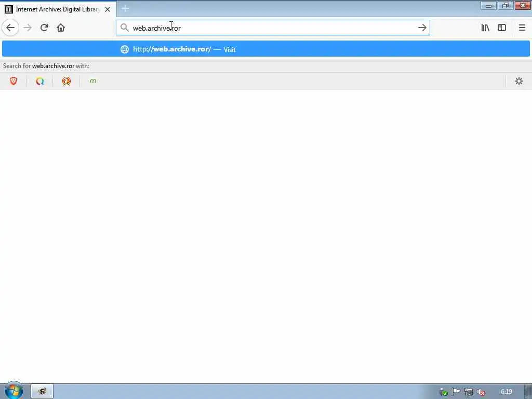Click the Internet Archive tab favicon
This screenshot has width=532, height=399.
[8, 9]
